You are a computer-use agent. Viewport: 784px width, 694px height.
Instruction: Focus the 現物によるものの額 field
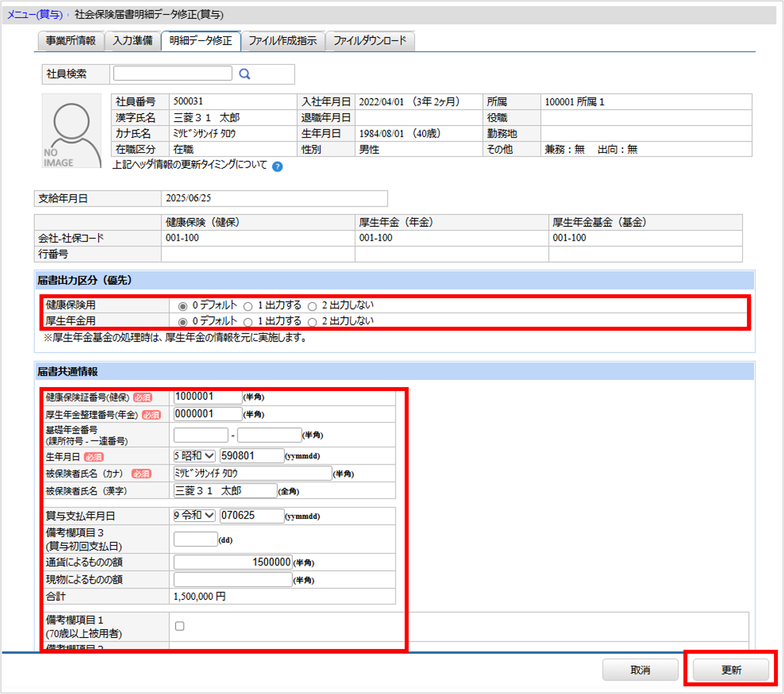click(232, 580)
